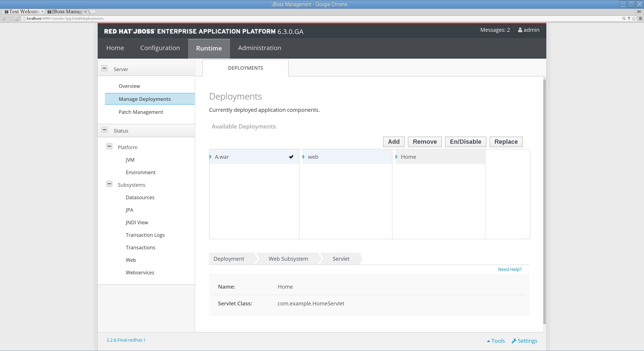Screen dimensions: 644x351
Task: Collapse the Subsystems tree node
Action: point(109,184)
